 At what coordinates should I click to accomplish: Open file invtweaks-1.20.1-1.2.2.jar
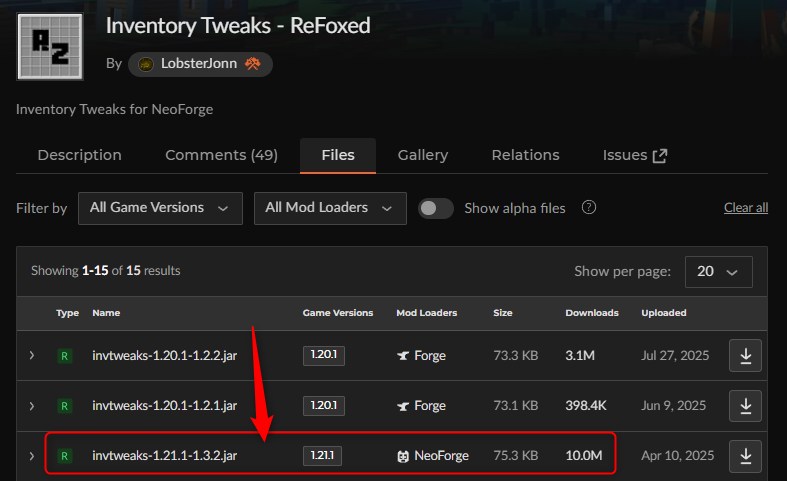click(165, 355)
